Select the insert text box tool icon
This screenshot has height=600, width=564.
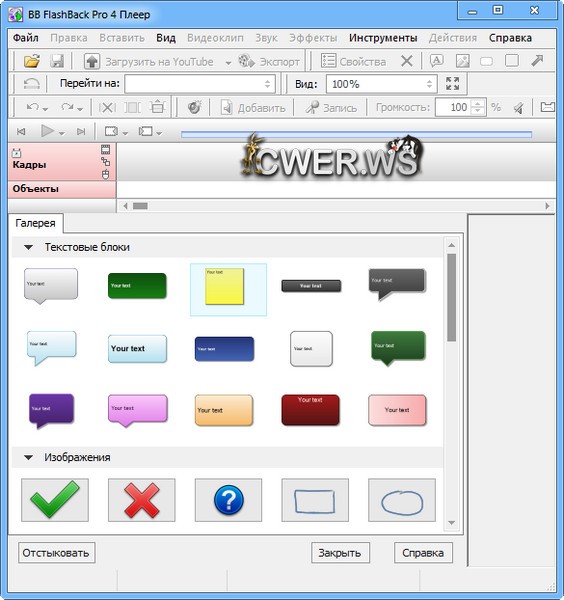(437, 60)
